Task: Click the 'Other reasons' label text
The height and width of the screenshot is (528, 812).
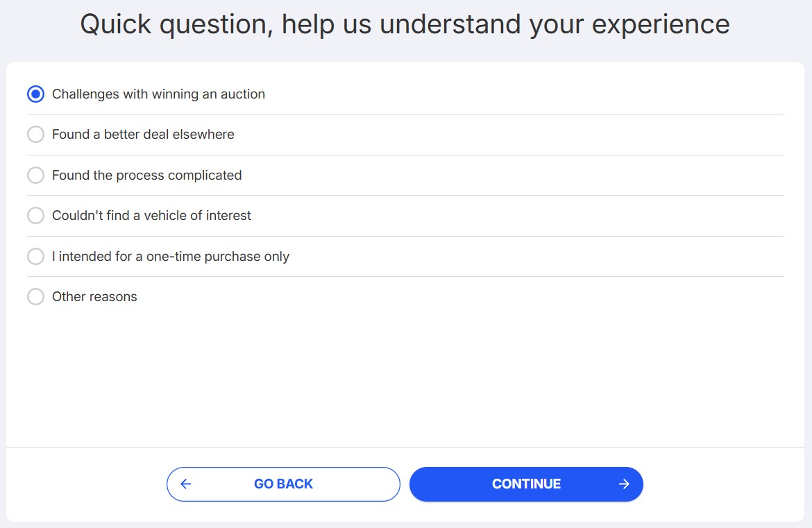Action: click(94, 297)
